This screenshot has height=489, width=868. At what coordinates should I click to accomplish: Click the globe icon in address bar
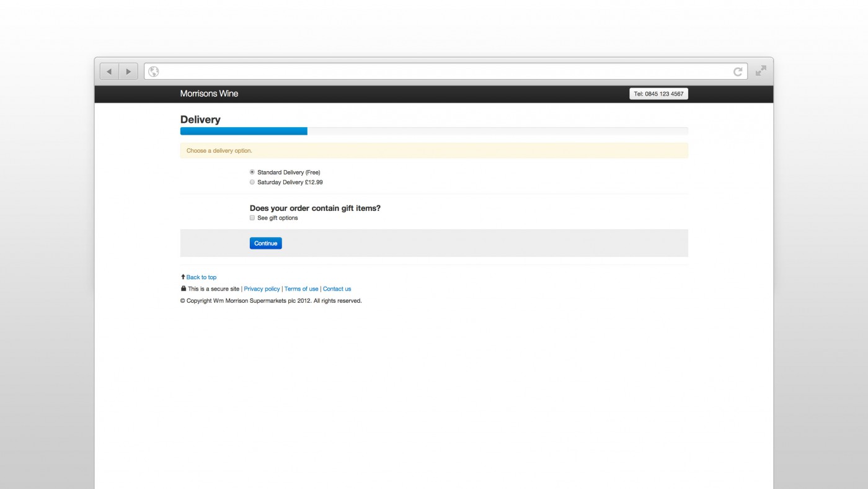coord(154,72)
